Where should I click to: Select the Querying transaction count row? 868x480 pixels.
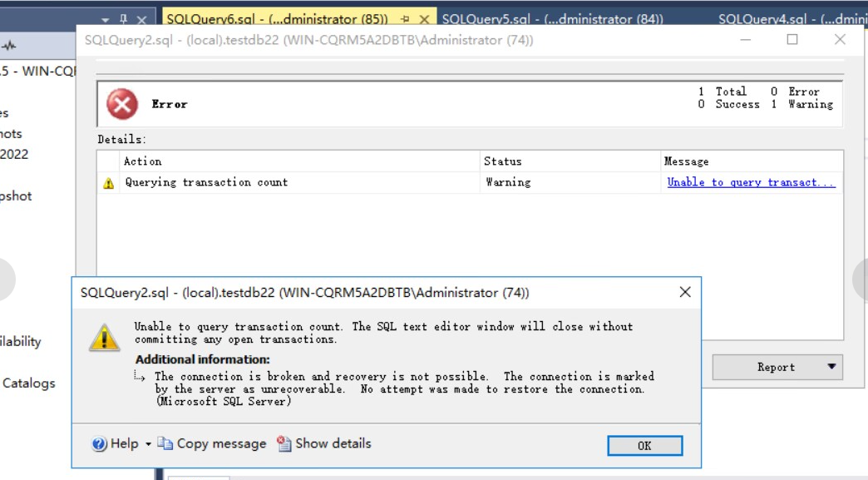(x=470, y=182)
